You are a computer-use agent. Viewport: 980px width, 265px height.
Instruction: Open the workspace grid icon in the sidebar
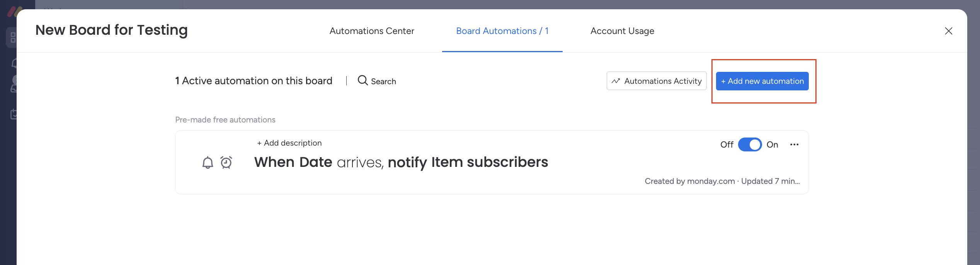(x=13, y=37)
